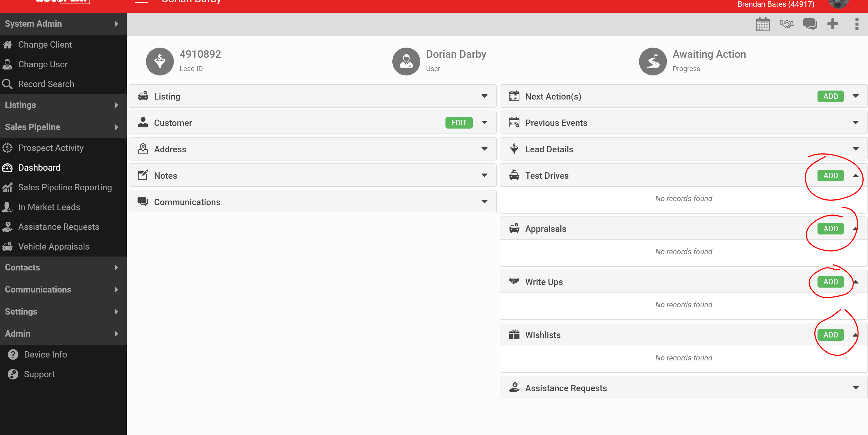
Task: Expand the Previous Events section
Action: pyautogui.click(x=855, y=123)
